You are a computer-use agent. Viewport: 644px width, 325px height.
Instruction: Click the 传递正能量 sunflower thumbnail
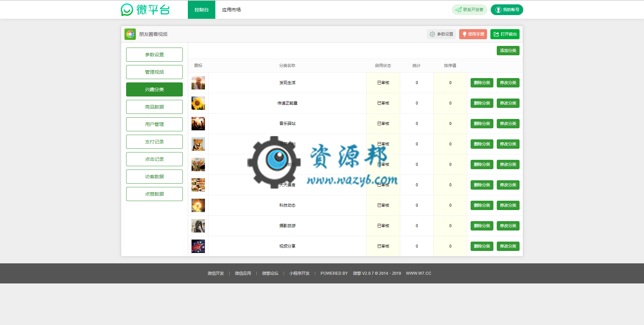(x=198, y=103)
